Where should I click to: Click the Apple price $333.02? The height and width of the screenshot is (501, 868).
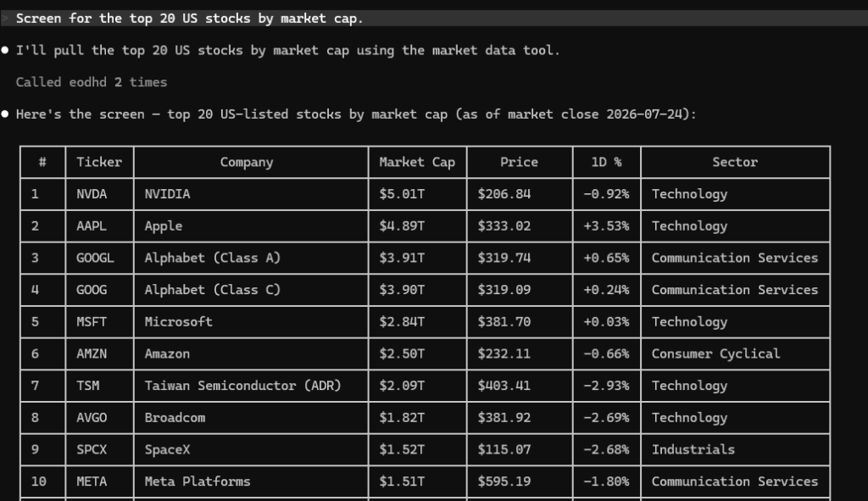coord(504,225)
